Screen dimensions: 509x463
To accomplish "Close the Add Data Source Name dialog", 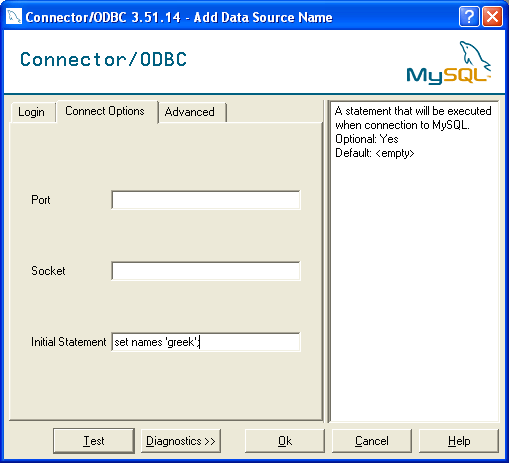I will [492, 17].
